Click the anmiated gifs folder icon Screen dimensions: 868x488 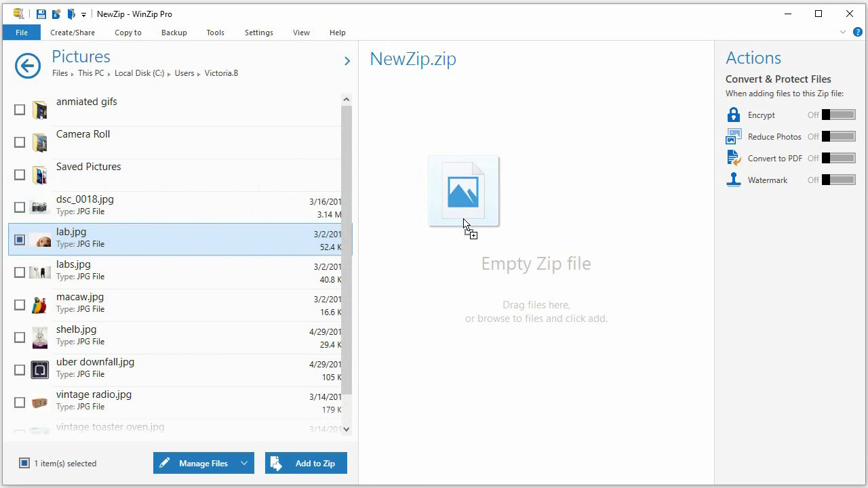pos(40,110)
